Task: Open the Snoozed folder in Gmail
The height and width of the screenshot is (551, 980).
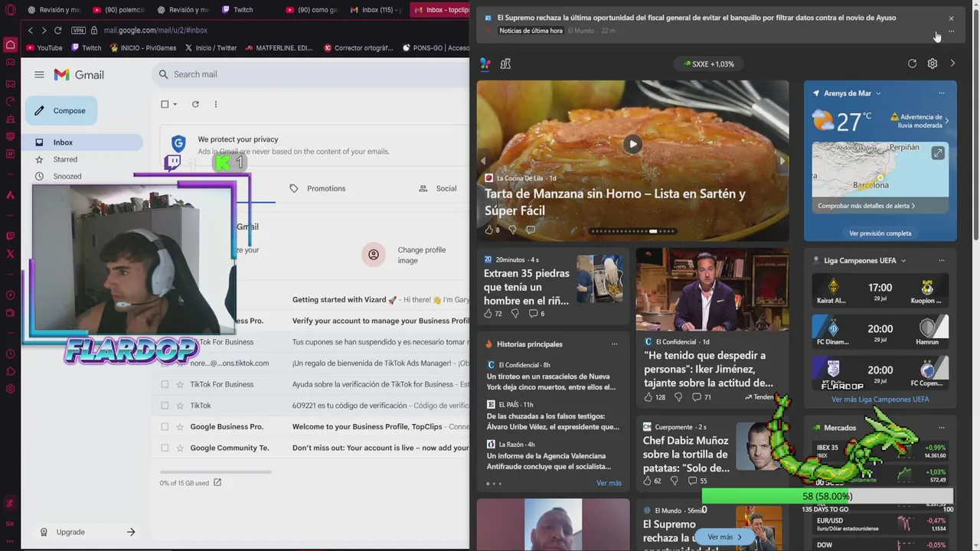Action: point(67,176)
